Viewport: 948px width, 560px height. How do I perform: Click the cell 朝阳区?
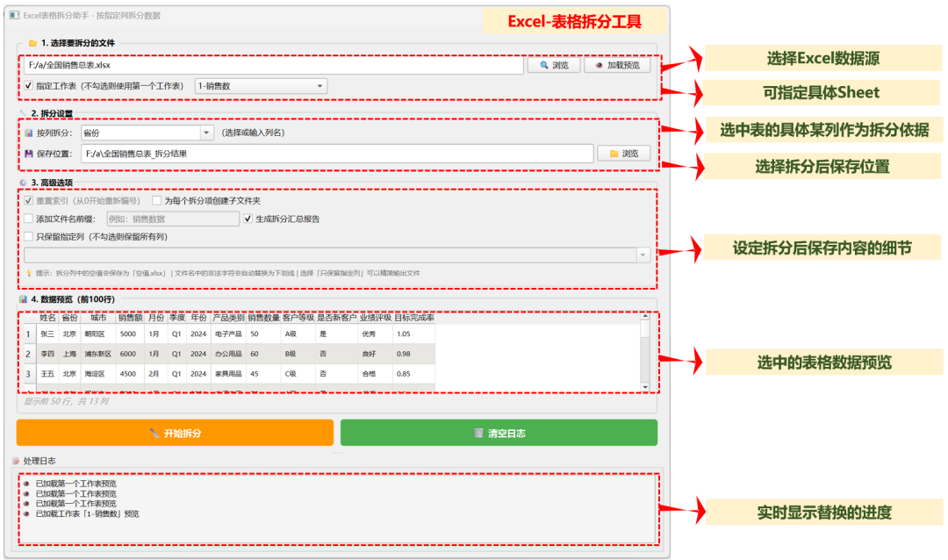[98, 334]
